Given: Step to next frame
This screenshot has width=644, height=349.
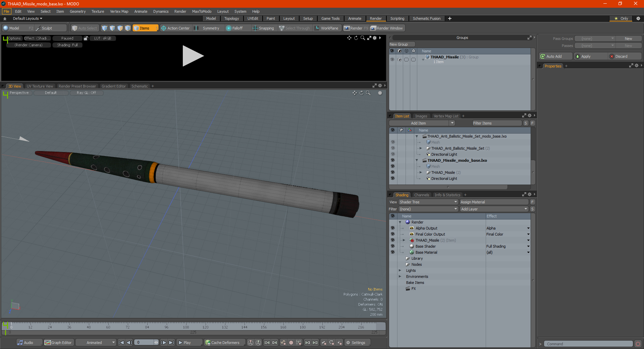Looking at the screenshot, I should click(163, 343).
